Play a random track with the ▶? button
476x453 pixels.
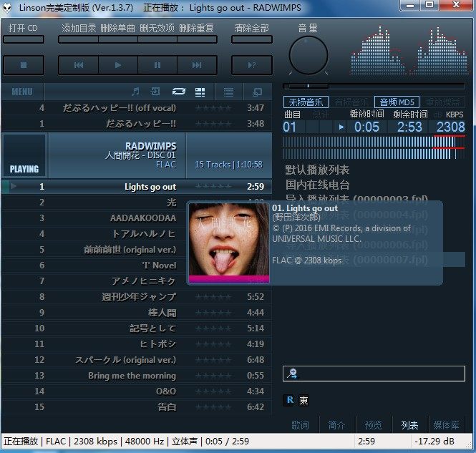coord(252,65)
